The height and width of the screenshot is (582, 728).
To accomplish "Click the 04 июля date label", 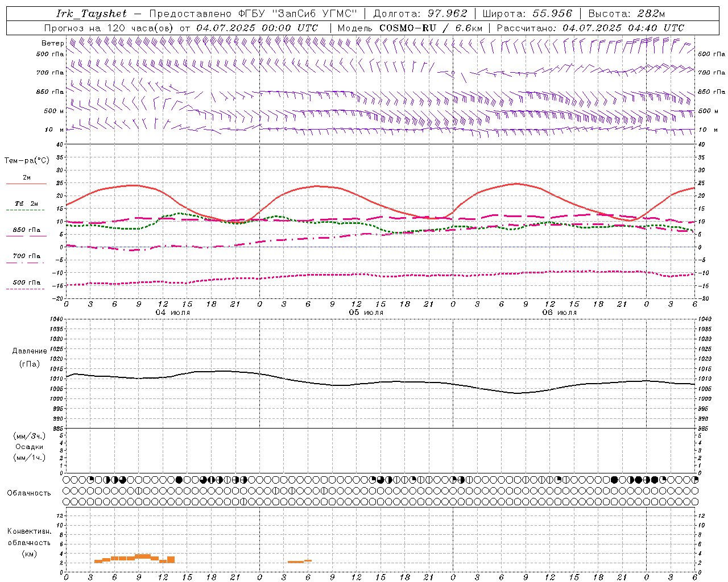I will coord(173,313).
